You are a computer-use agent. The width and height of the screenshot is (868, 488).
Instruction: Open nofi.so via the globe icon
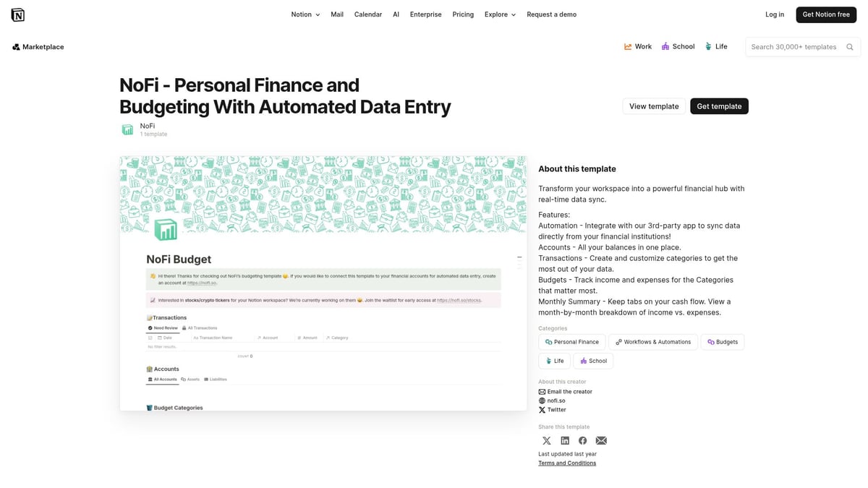pos(542,401)
